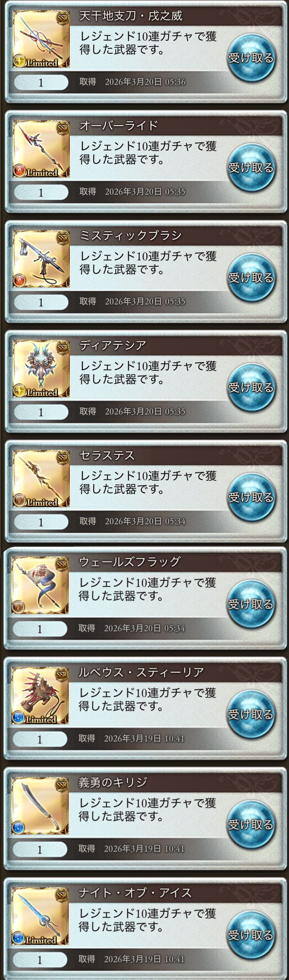Collect the 義勇のキリジ weapon
Image resolution: width=289 pixels, height=980 pixels.
250,825
